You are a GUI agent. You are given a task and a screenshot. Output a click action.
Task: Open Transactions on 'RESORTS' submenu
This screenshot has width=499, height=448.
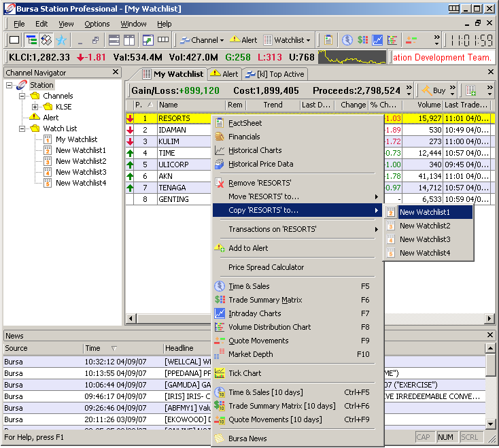tap(298, 229)
